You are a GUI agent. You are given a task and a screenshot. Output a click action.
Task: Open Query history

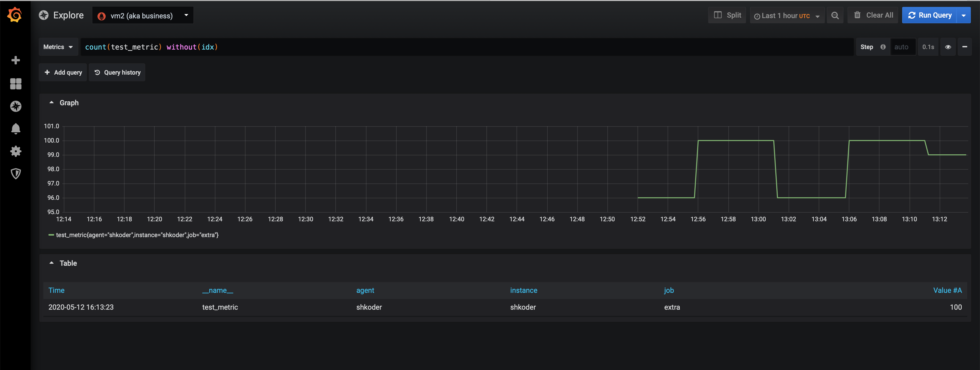pos(117,72)
